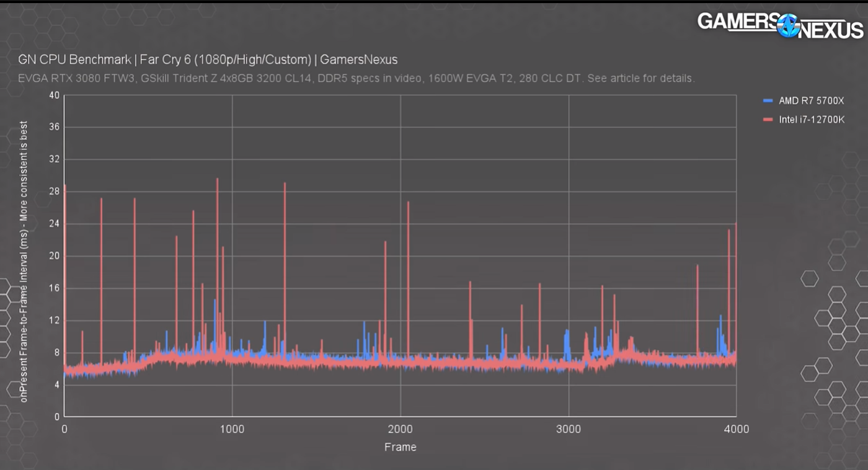The width and height of the screenshot is (868, 470).
Task: Click the y-axis label 12
Action: coord(54,321)
